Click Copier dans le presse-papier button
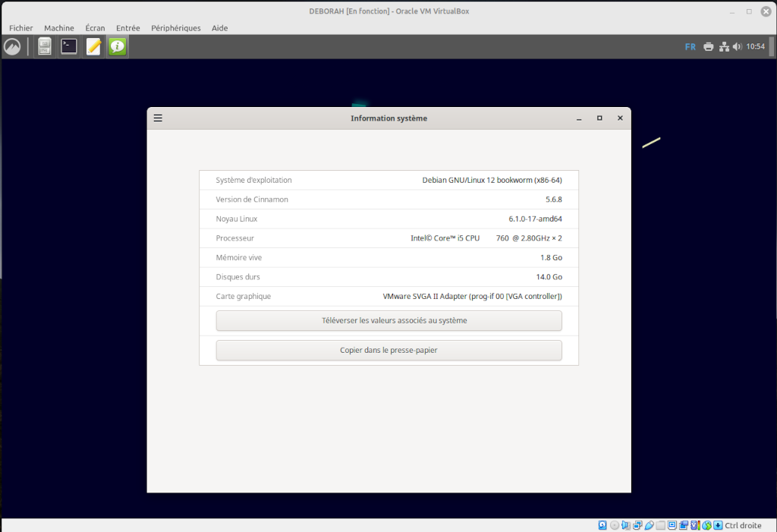Viewport: 777px width, 532px height. click(x=388, y=351)
